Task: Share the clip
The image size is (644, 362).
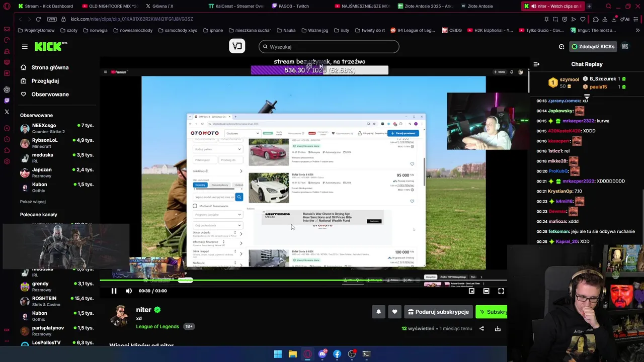Action: (481, 329)
